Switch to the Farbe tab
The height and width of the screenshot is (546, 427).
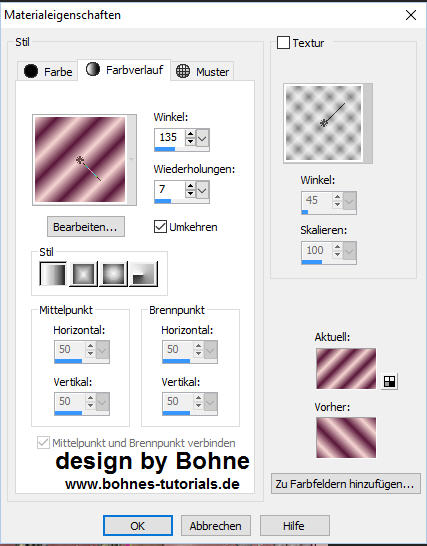point(48,71)
